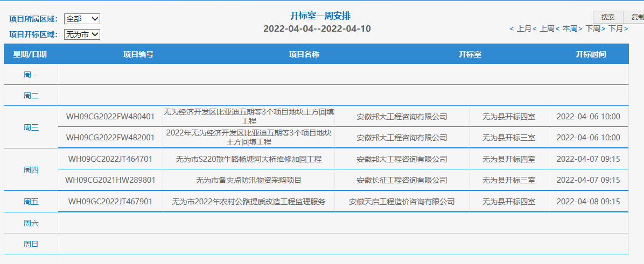
Task: Click the 2022-04-08 09:15 time cell
Action: [x=588, y=202]
